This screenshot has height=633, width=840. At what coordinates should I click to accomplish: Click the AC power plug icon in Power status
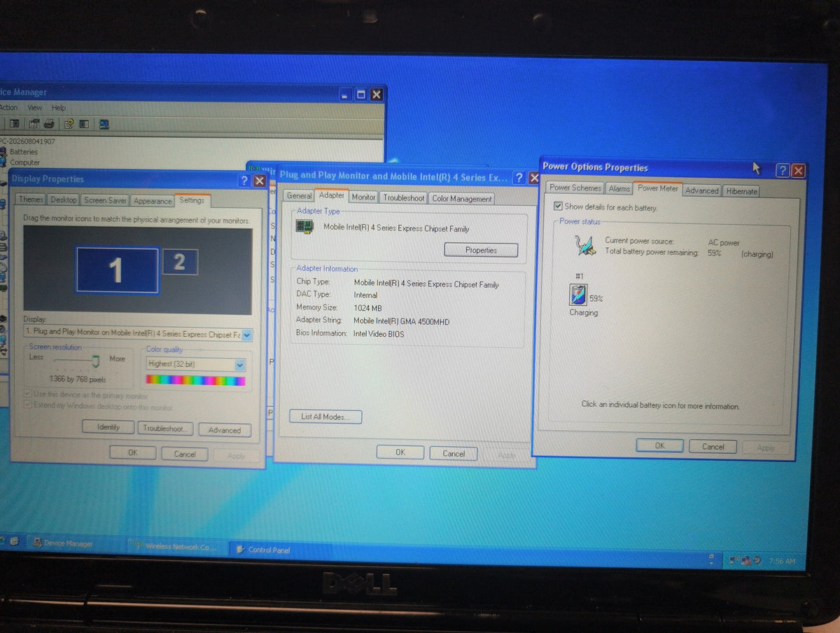coord(584,246)
